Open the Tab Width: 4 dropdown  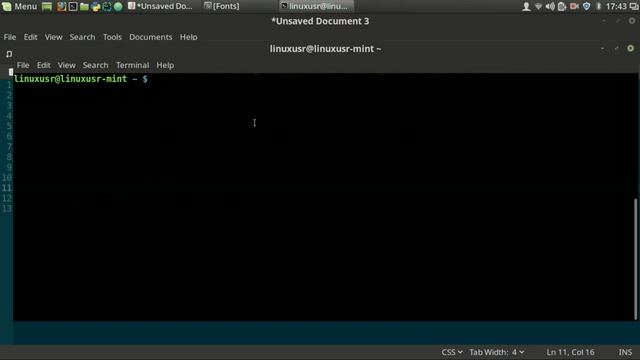497,352
